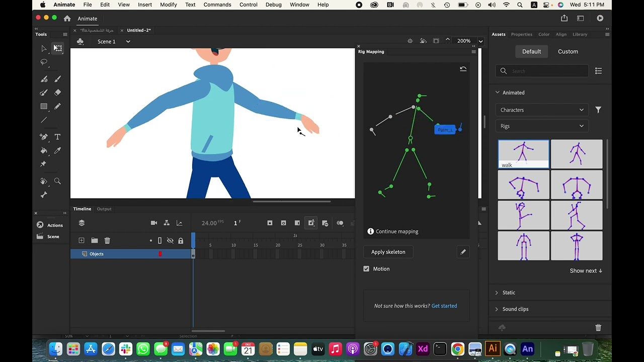
Task: Collapse the Animated section
Action: tap(497, 93)
